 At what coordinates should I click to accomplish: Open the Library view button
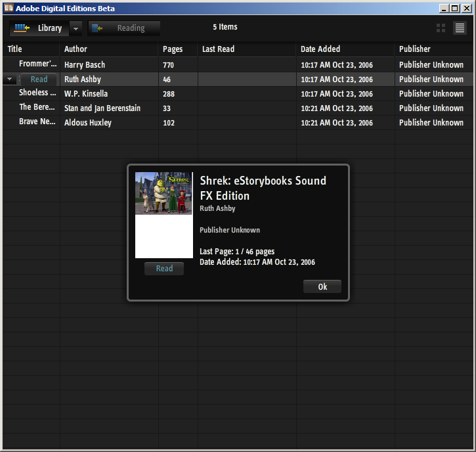39,28
